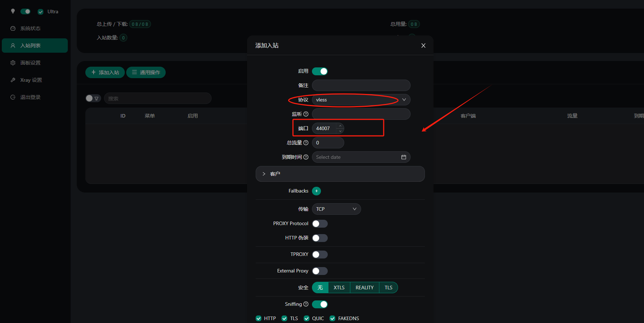Click the plus icon next to Fallbacks
The image size is (644, 323).
316,191
